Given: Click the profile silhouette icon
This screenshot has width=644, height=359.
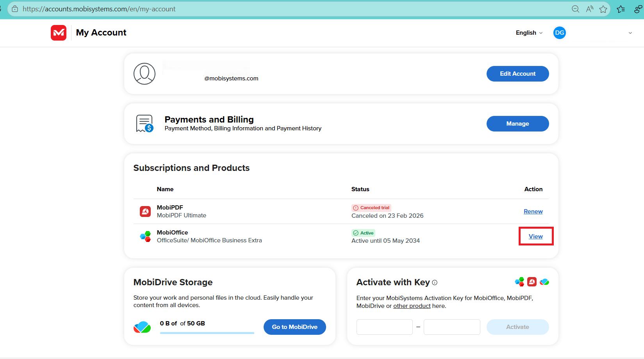Looking at the screenshot, I should (144, 74).
